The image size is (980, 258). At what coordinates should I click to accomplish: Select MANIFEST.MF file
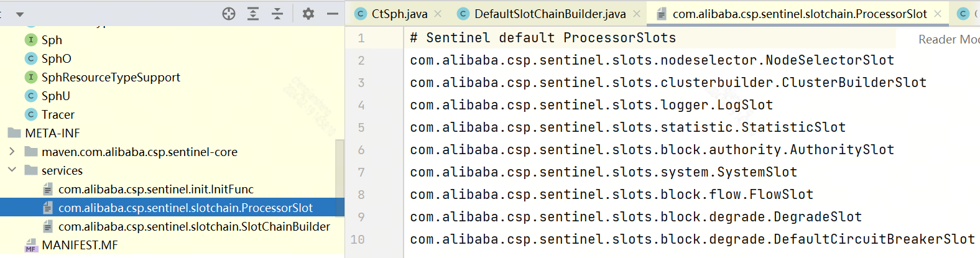click(x=80, y=245)
